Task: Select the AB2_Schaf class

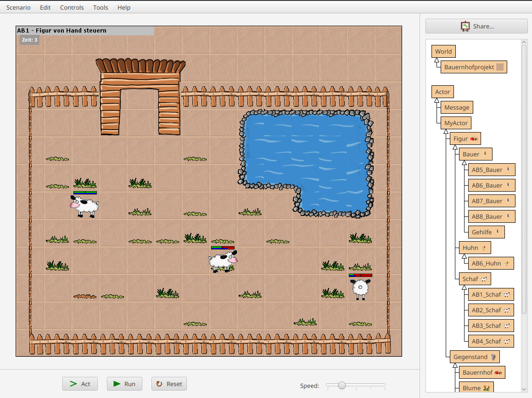Action: 491,310
